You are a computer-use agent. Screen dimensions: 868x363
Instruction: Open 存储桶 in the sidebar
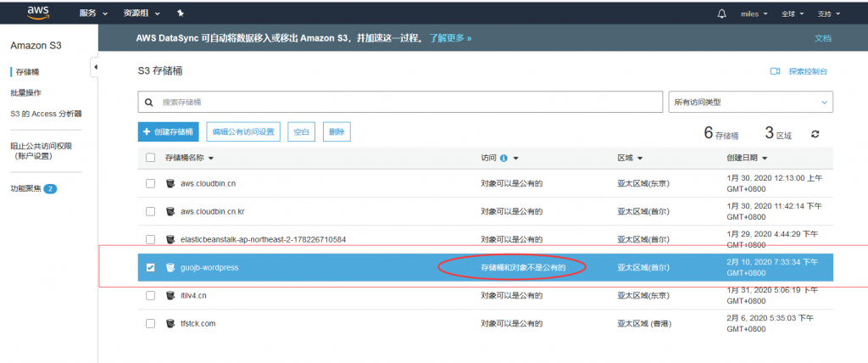click(x=28, y=72)
